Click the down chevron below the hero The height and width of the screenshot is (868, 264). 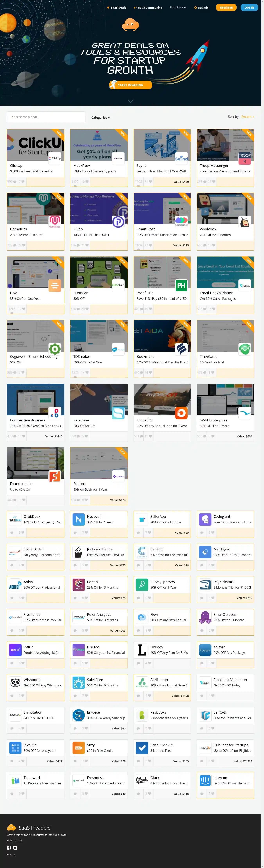coord(130,101)
